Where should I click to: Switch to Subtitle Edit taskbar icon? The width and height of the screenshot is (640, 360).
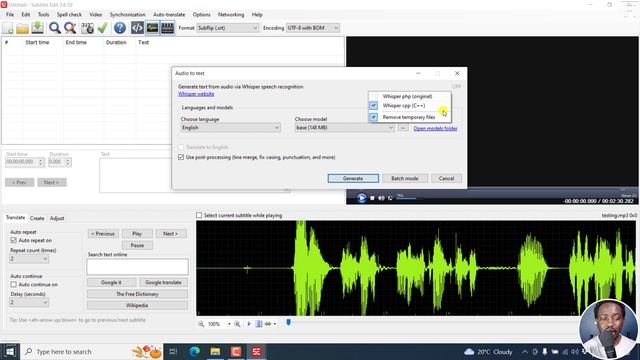coord(256,351)
